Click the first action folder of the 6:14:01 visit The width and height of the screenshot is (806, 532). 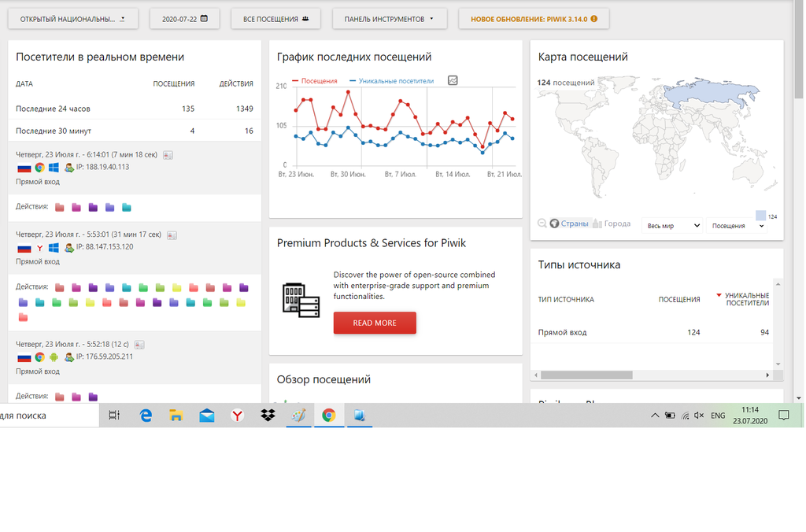coord(60,207)
